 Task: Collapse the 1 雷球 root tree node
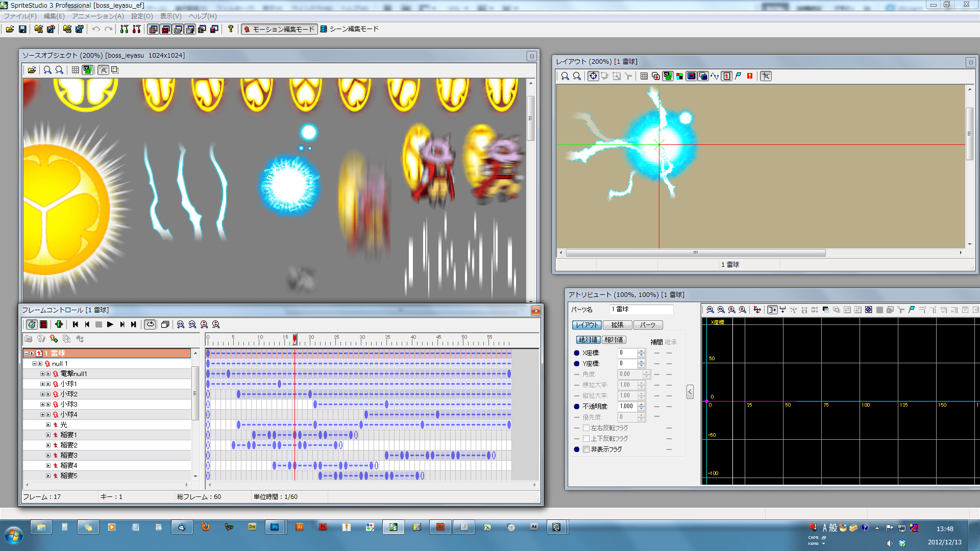26,353
